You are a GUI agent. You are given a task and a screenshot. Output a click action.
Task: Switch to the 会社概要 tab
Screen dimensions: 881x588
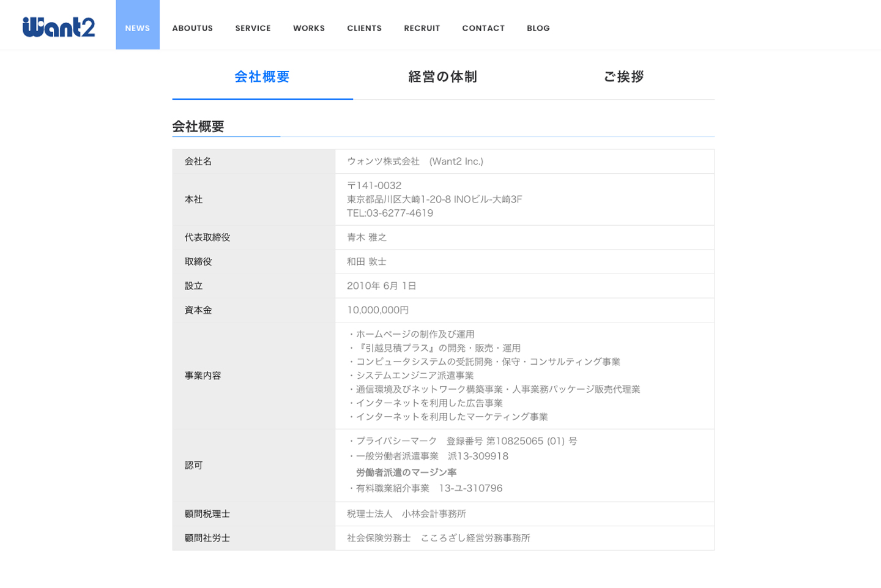pos(262,78)
